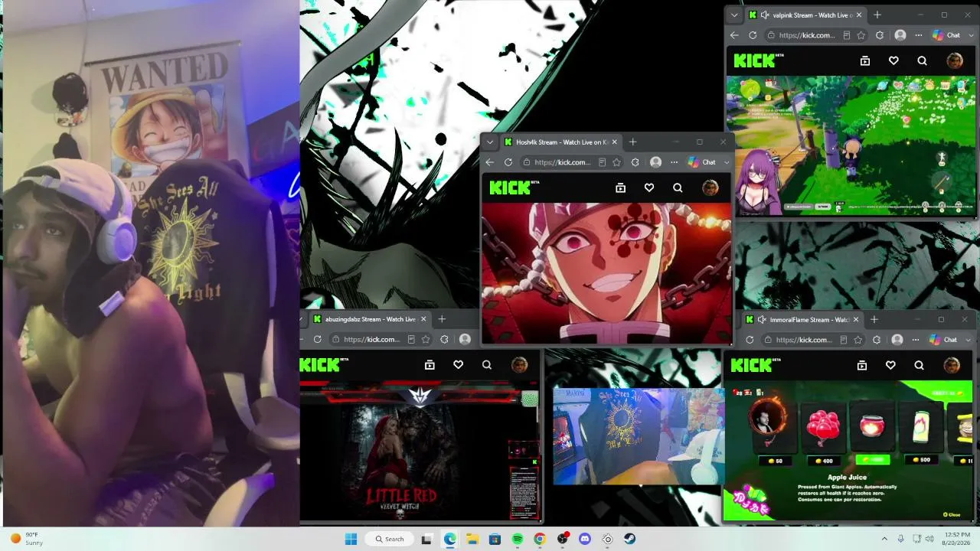Reload the Hosh4k stream page
980x551 pixels.
(508, 162)
